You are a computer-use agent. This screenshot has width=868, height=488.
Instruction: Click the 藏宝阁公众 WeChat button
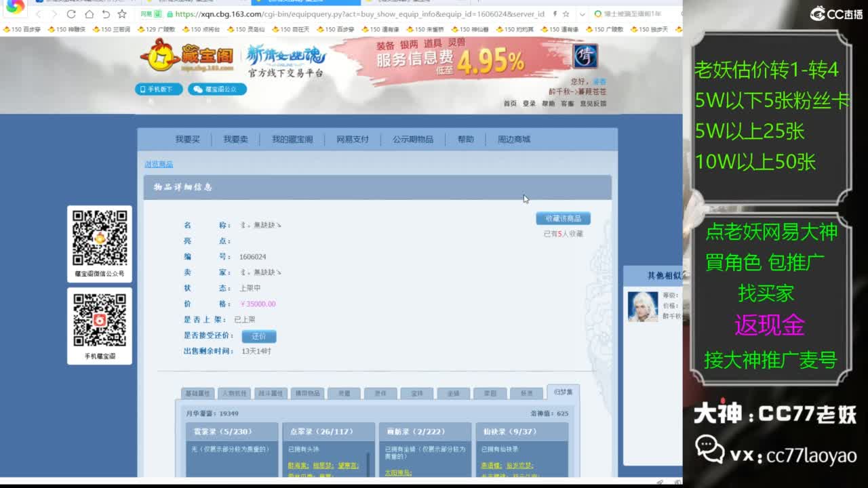tap(217, 89)
